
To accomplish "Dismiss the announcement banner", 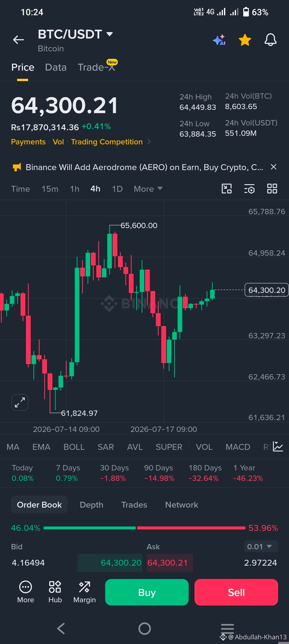I will (273, 167).
